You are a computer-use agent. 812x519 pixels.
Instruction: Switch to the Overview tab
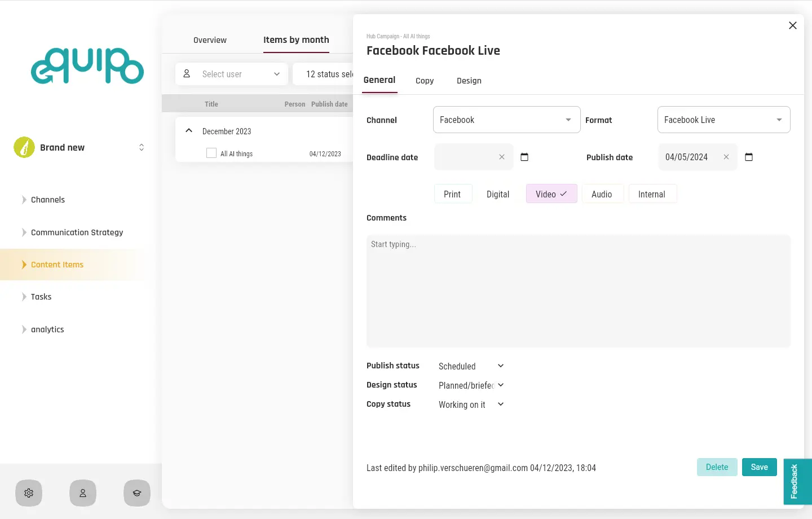point(210,40)
